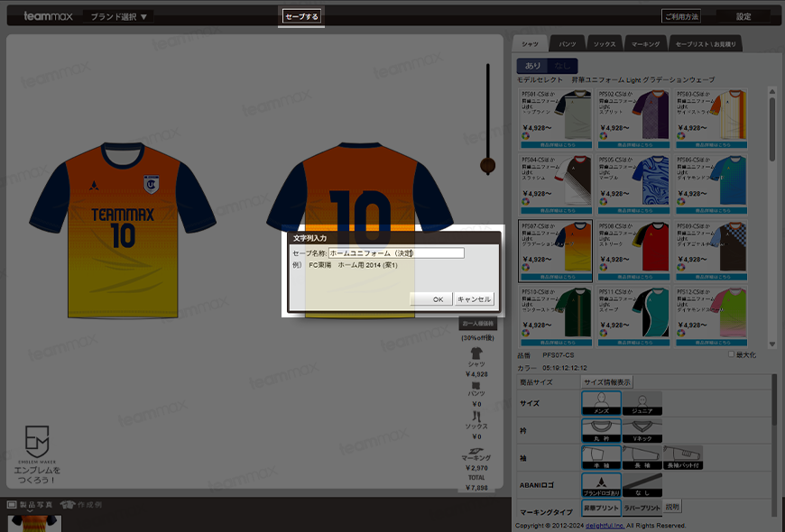
Task: Select the 長袖パット付 sleeve icon
Action: [x=683, y=458]
